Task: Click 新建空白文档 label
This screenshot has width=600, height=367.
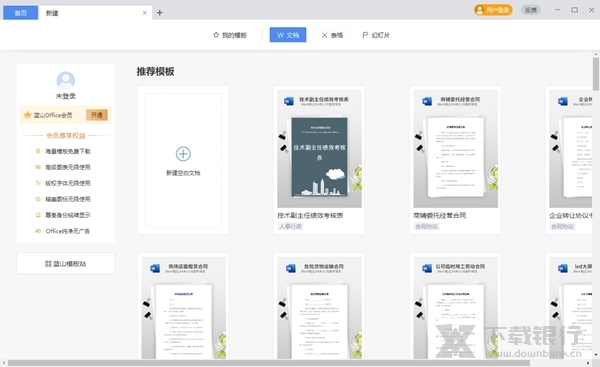Action: [183, 173]
